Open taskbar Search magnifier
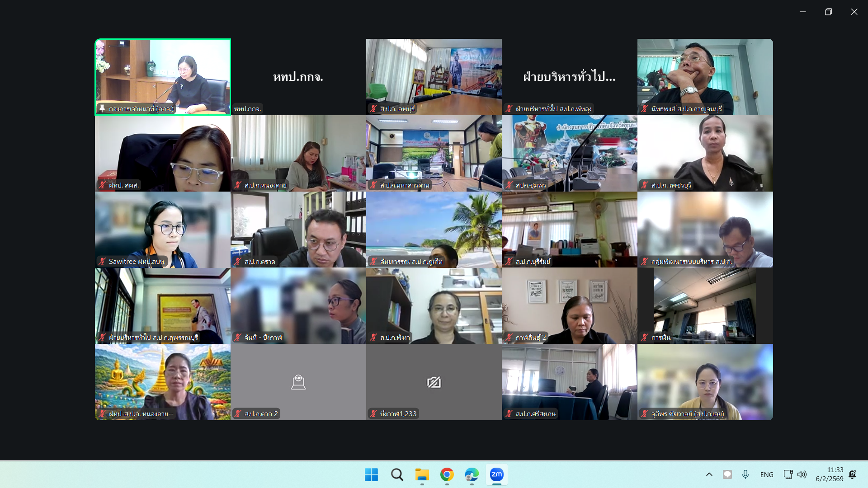The height and width of the screenshot is (488, 868). coord(397,474)
